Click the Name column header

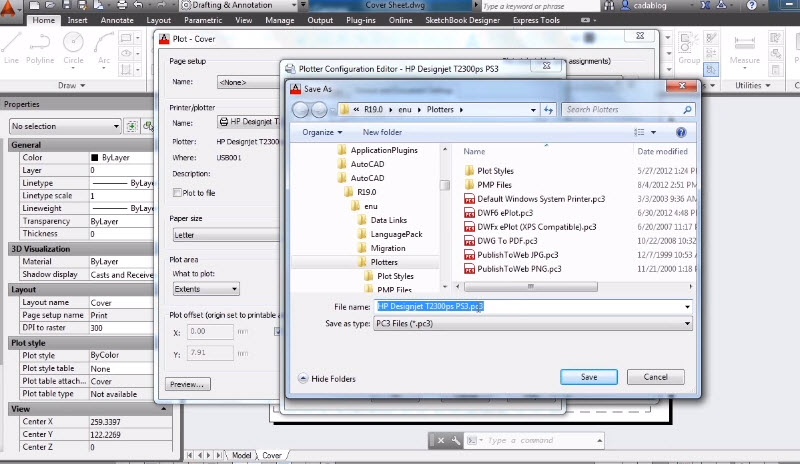pyautogui.click(x=474, y=152)
